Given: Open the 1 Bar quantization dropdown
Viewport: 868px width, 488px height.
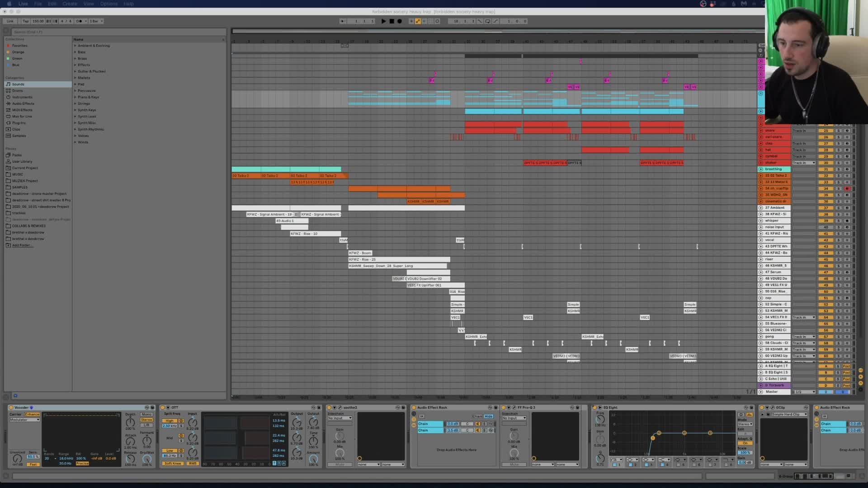Looking at the screenshot, I should tap(96, 21).
